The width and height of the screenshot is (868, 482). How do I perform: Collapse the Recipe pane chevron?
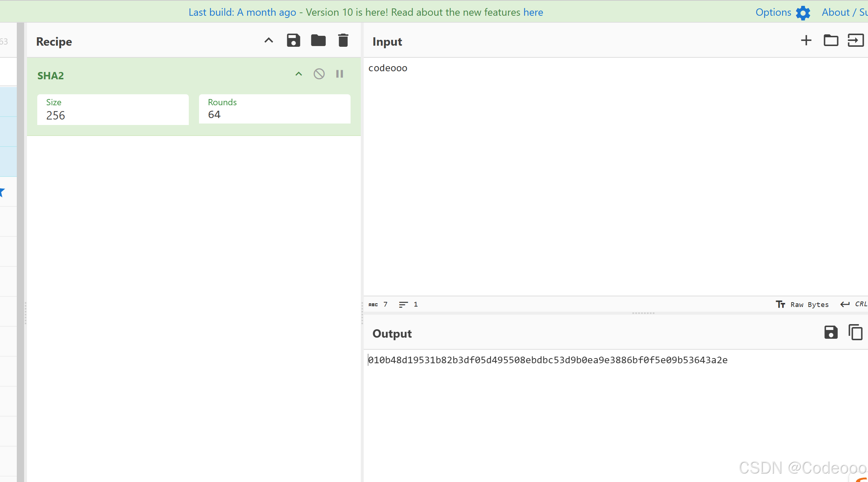point(269,41)
